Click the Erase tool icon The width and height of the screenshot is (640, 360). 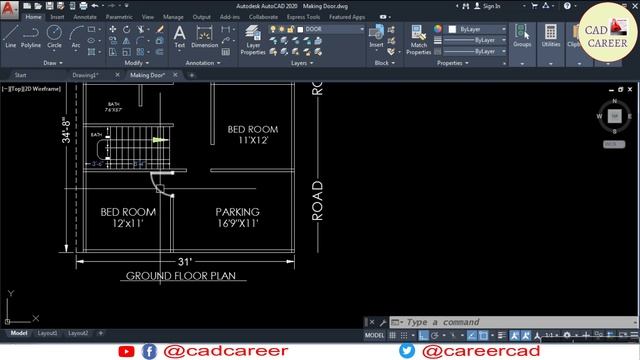pyautogui.click(x=160, y=29)
